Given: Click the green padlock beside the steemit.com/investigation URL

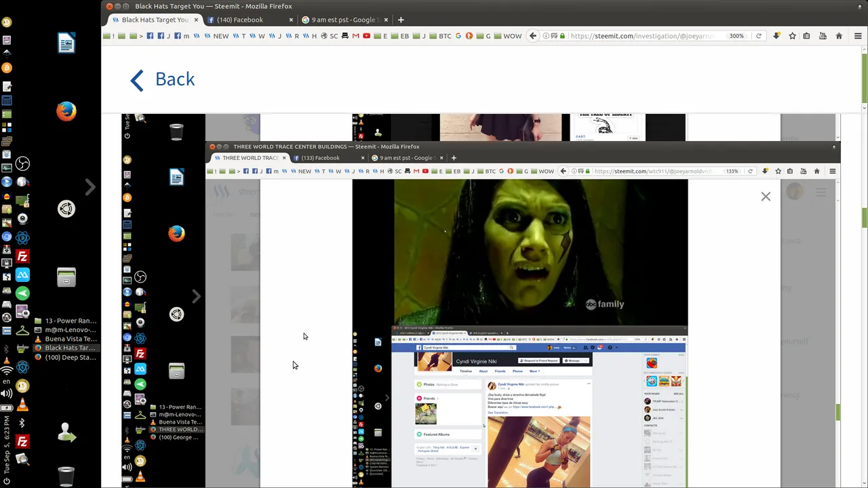Looking at the screenshot, I should click(x=562, y=36).
